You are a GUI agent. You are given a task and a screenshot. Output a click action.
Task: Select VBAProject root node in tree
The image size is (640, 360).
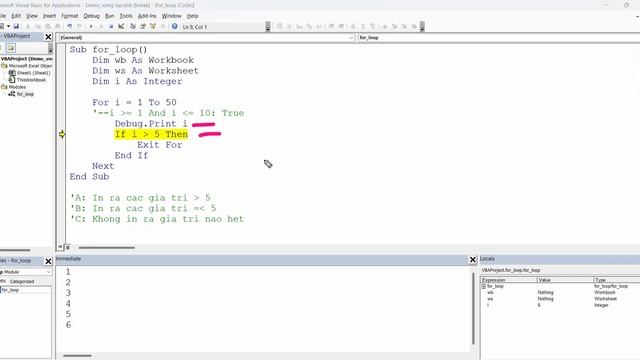[27, 59]
